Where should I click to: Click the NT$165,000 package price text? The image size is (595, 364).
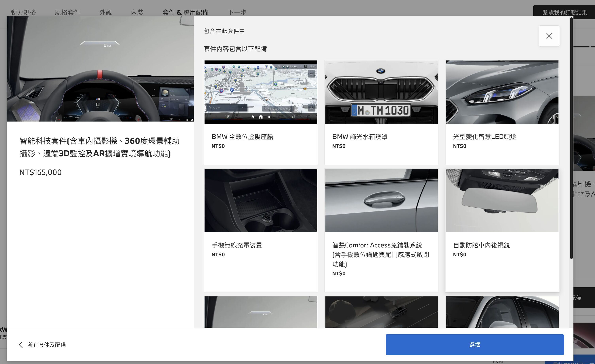pyautogui.click(x=40, y=172)
